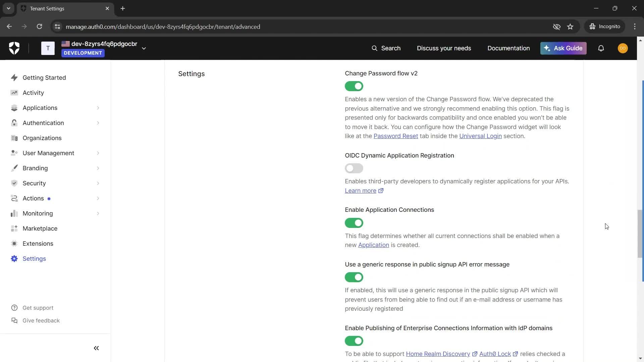Go back to the previous page
Image resolution: width=644 pixels, height=362 pixels.
point(9,26)
